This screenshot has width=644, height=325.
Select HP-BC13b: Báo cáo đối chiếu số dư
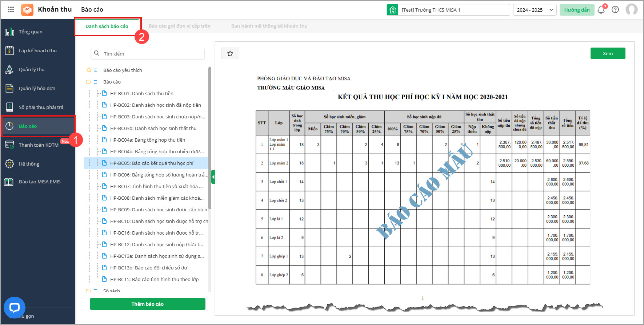click(146, 268)
